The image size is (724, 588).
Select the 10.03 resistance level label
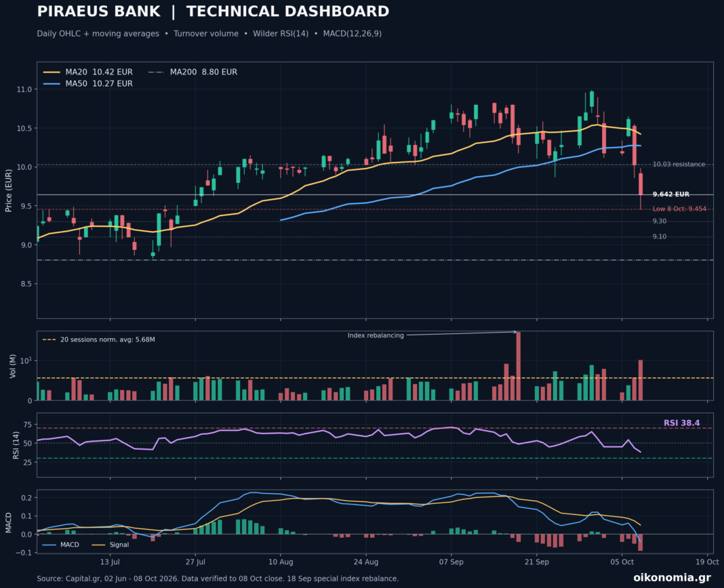click(x=679, y=165)
